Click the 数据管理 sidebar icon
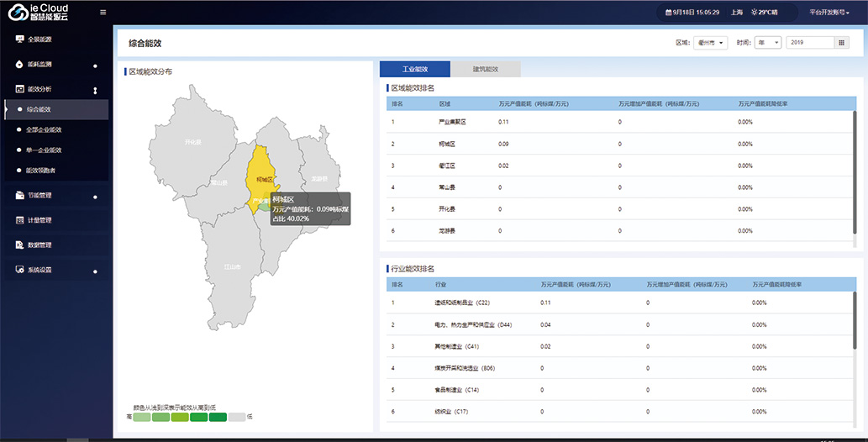 click(20, 245)
